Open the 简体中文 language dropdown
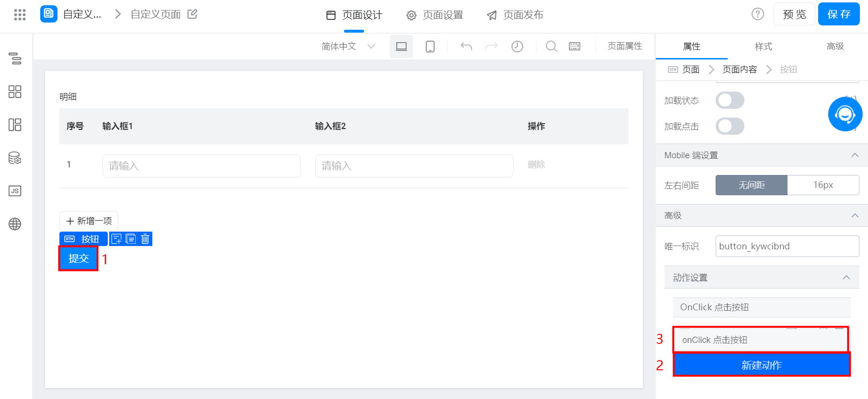 (x=348, y=47)
